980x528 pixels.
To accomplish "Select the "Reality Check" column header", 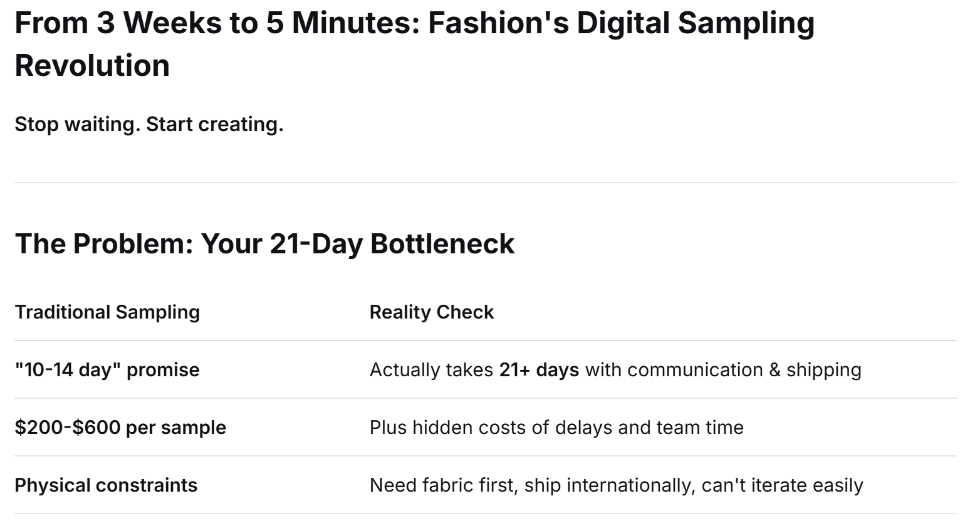I will tap(431, 312).
